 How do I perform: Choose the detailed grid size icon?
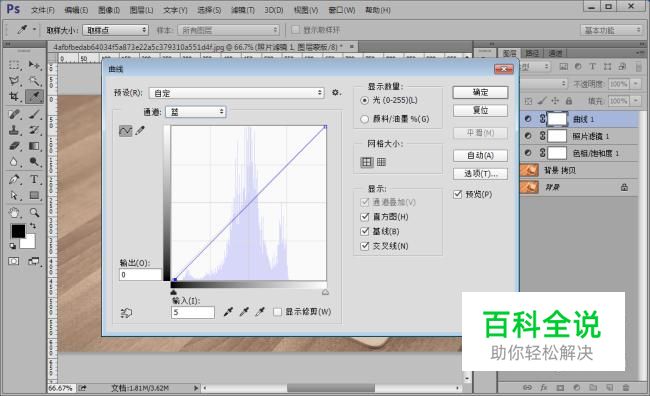381,162
